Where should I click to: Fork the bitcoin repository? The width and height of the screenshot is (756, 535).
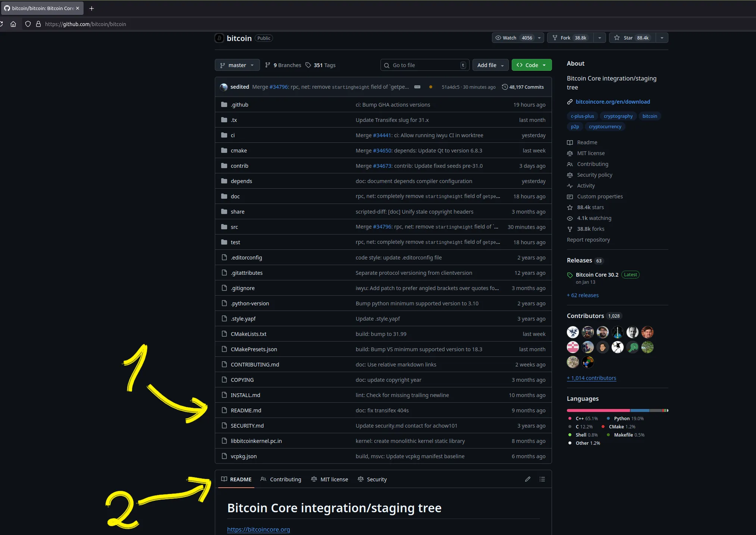(x=571, y=38)
